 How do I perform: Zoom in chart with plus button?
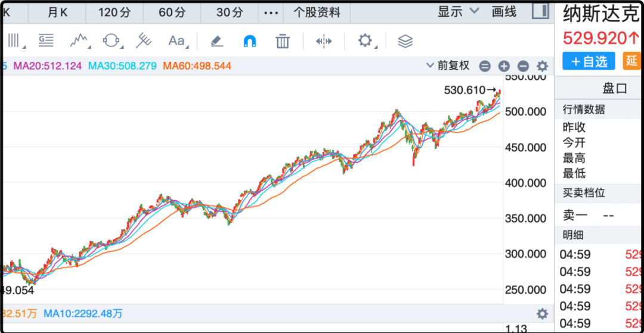tap(504, 66)
